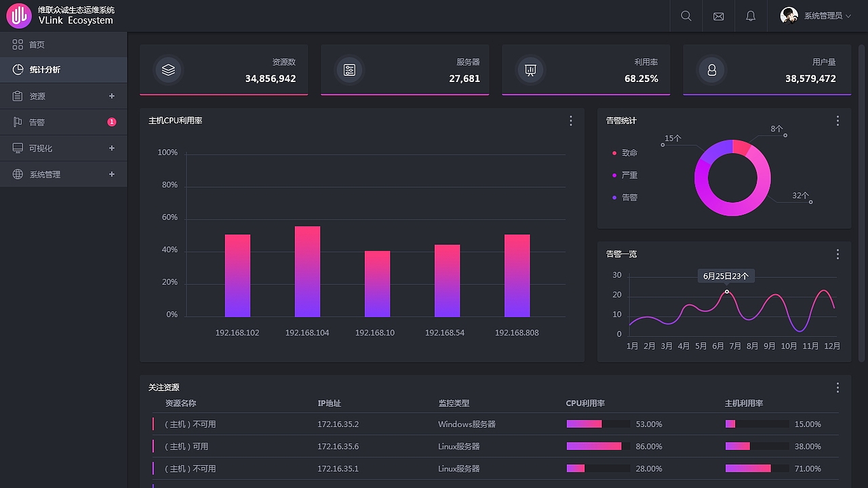Click the 用户量 user icon
868x488 pixels.
coord(711,69)
